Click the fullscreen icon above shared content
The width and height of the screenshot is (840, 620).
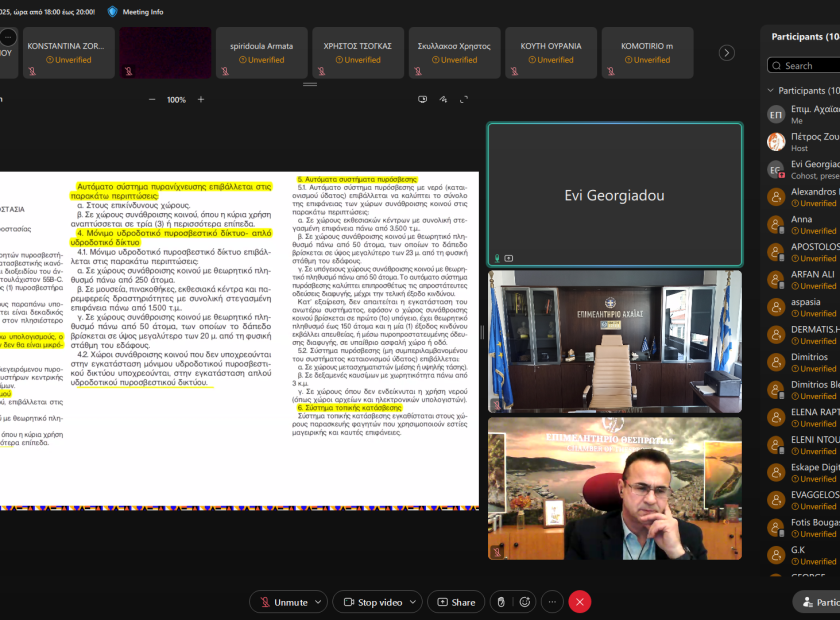tap(465, 100)
